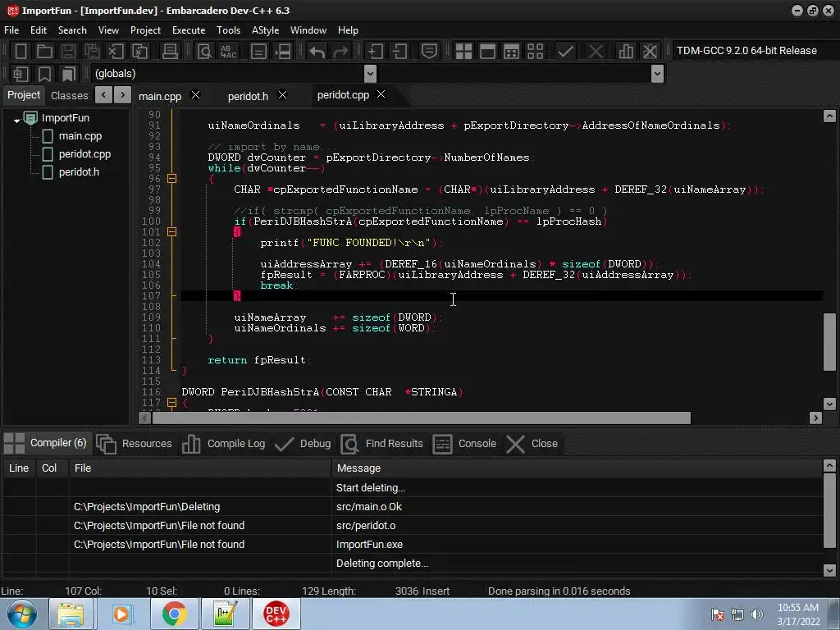Image resolution: width=840 pixels, height=630 pixels.
Task: Select main.cpp in the project tree
Action: coord(80,136)
